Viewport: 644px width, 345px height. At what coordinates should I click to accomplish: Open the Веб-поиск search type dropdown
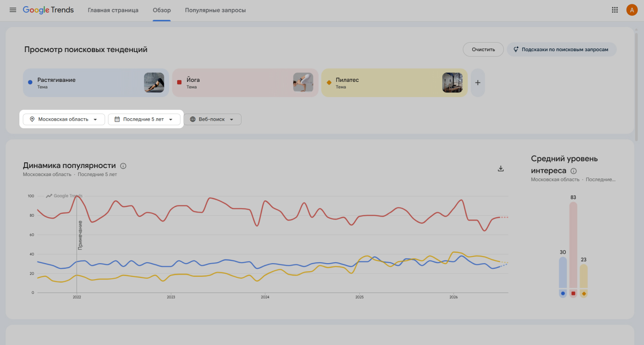click(x=212, y=119)
